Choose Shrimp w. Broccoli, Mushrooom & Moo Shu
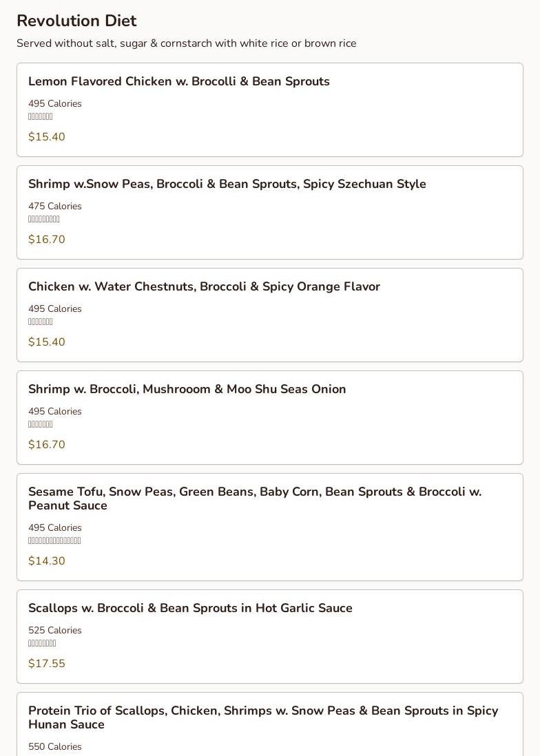The height and width of the screenshot is (756, 540). pos(270,418)
